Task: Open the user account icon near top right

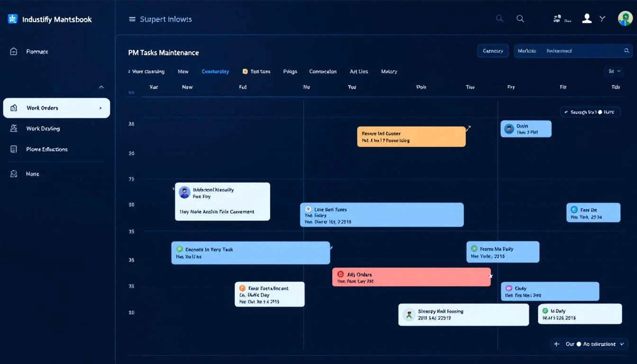Action: click(x=587, y=18)
